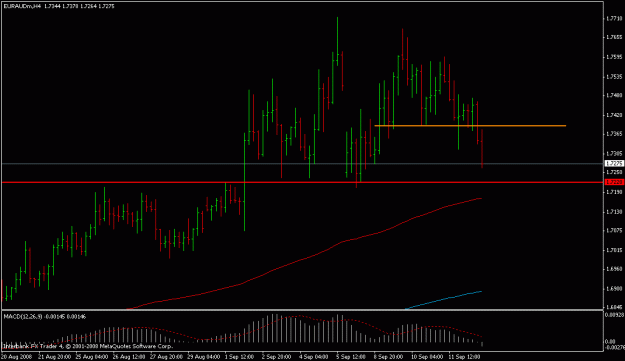Image resolution: width=625 pixels, height=361 pixels.
Task: Click the 1.7420 price axis label
Action: point(614,115)
